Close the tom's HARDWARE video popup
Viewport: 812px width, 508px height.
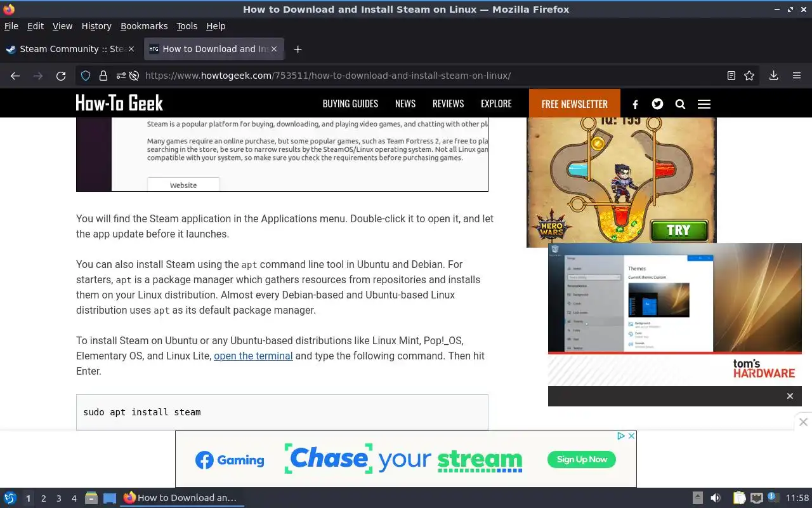pos(790,396)
